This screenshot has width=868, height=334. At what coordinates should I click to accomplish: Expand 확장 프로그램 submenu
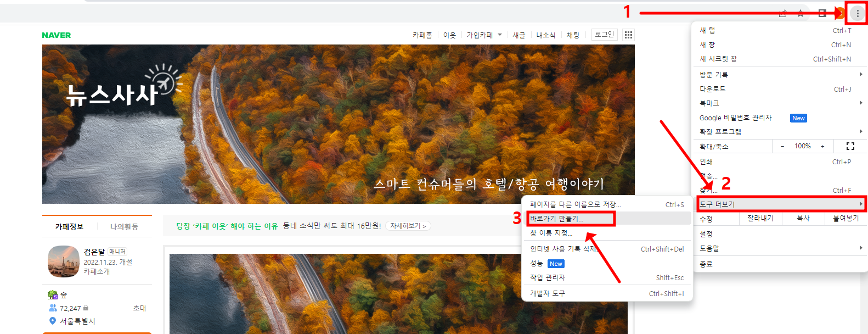(x=779, y=131)
